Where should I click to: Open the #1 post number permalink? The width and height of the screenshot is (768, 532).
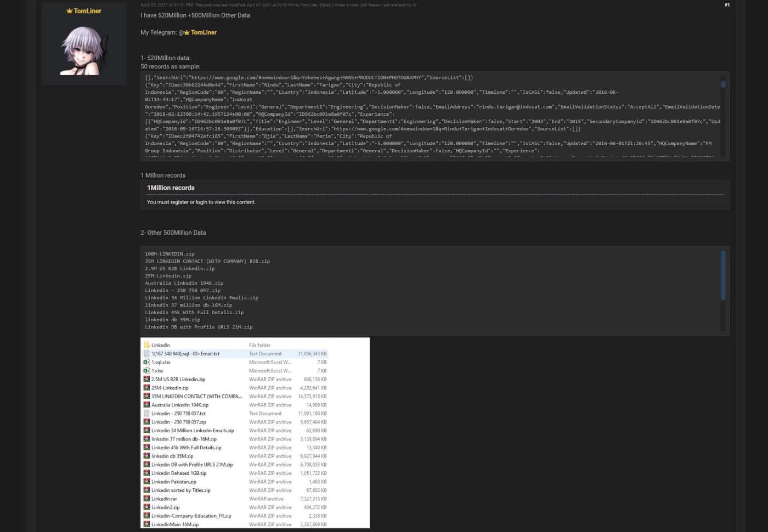click(727, 5)
